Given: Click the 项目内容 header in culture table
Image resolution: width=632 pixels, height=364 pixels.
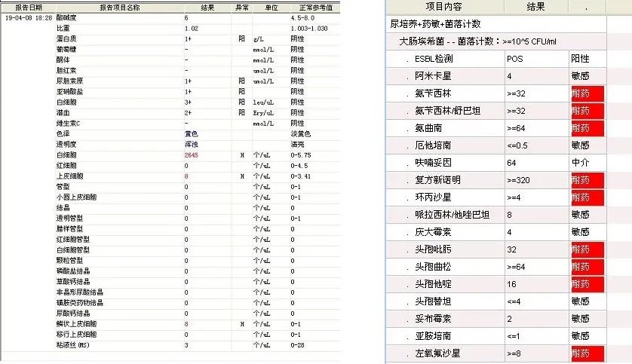Looking at the screenshot, I should pyautogui.click(x=443, y=7).
